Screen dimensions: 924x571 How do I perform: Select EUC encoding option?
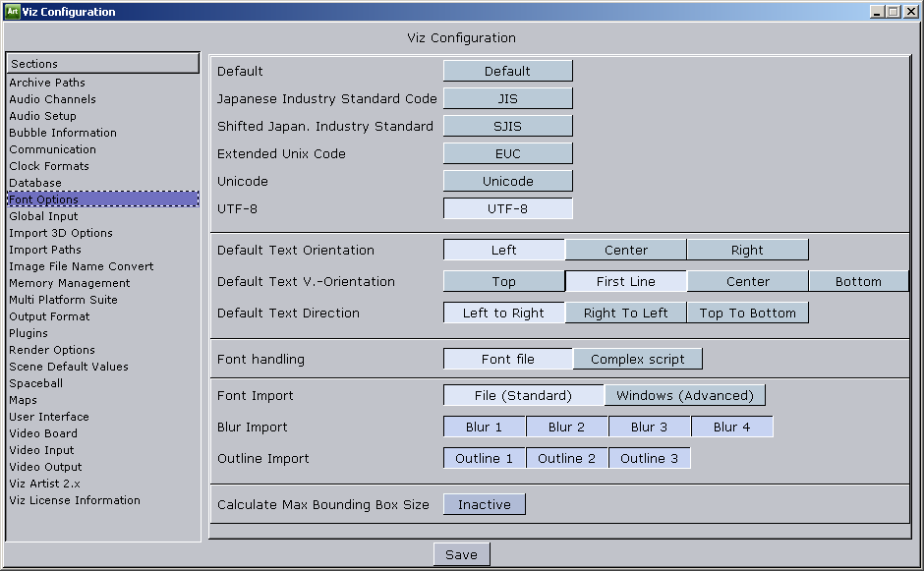coord(507,153)
